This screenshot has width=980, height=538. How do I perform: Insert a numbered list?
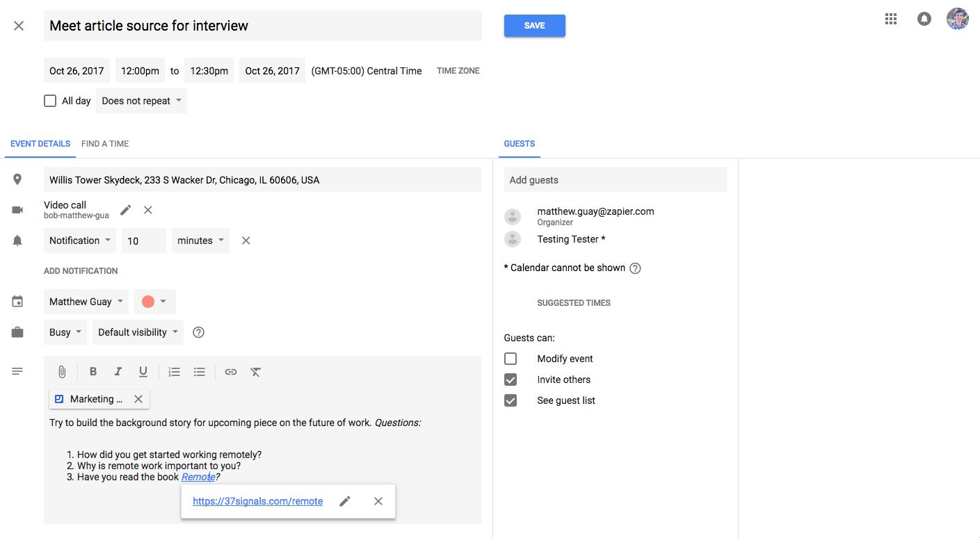[175, 372]
